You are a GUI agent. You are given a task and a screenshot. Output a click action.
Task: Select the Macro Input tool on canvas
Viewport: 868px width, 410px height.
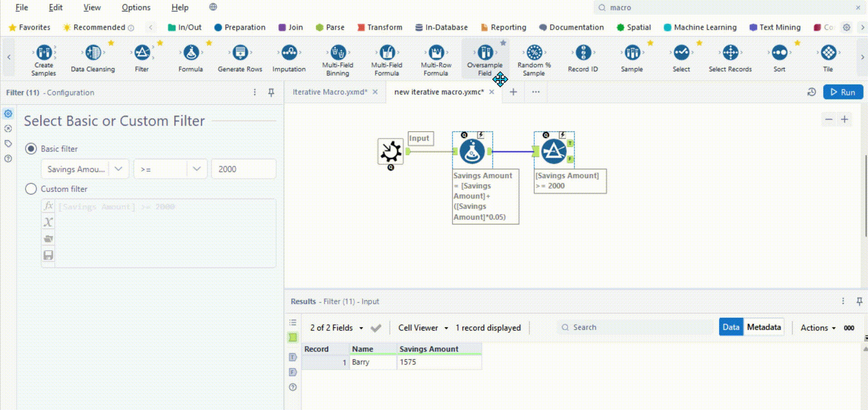click(390, 151)
